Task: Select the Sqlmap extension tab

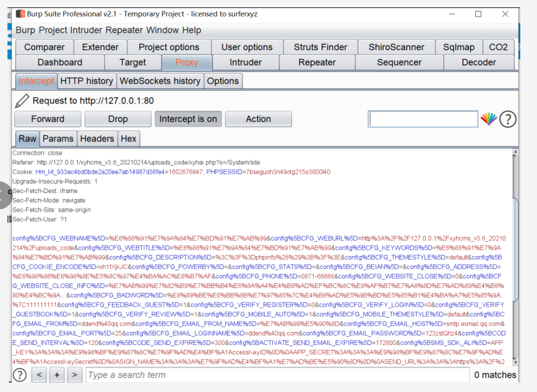Action: pyautogui.click(x=458, y=47)
